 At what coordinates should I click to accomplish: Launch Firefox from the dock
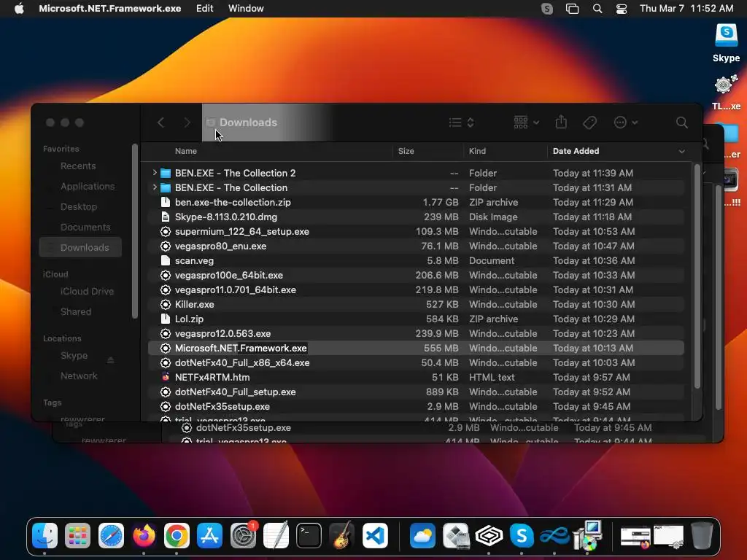tap(144, 536)
